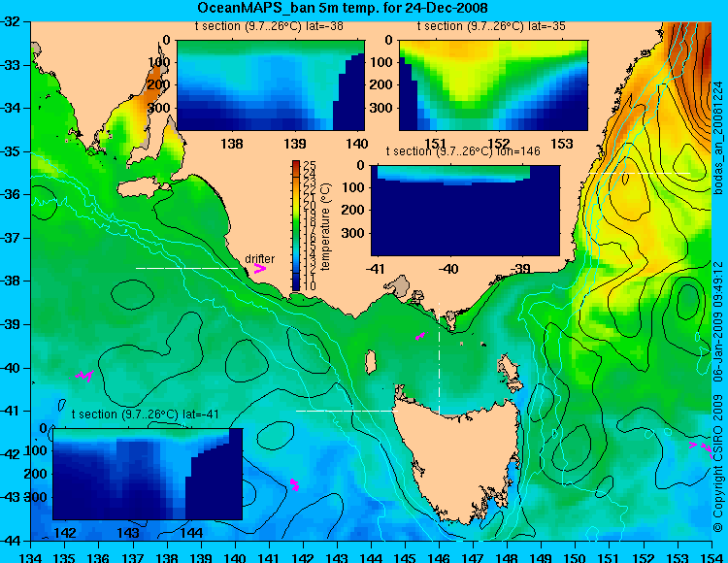Click the '154' longitude label on bottom axis
The image size is (728, 563).
tap(711, 557)
